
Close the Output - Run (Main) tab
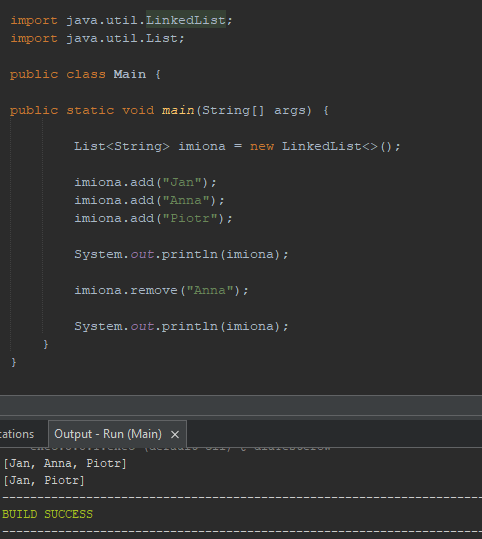point(175,434)
